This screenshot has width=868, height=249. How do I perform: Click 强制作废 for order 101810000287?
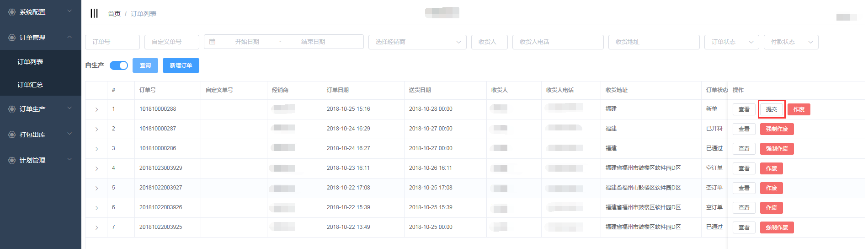(777, 129)
